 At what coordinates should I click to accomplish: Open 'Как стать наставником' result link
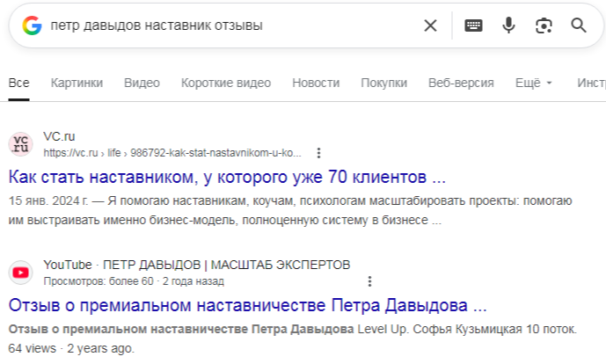click(x=227, y=177)
